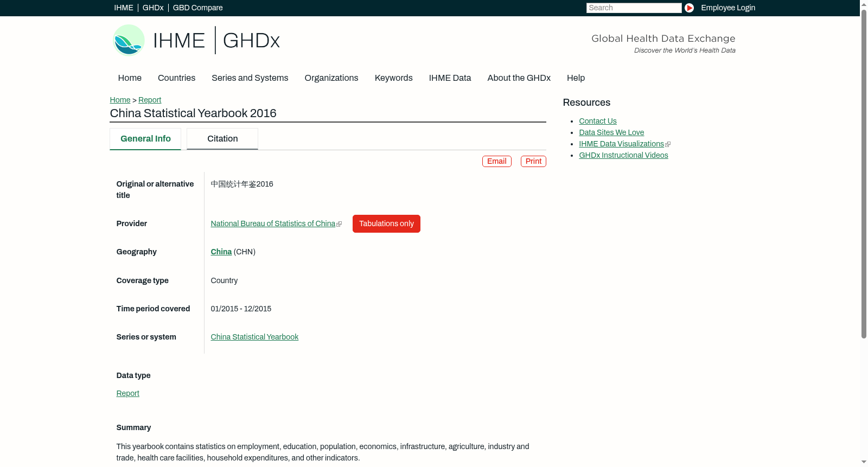
Task: Click the Chinese title 中国统计年鉴2016
Action: pyautogui.click(x=242, y=184)
